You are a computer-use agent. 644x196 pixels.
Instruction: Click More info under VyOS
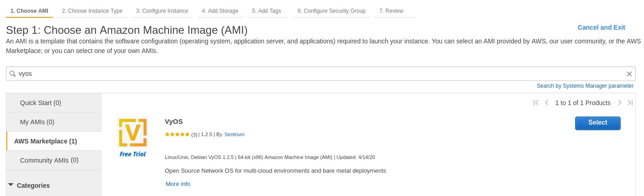pos(178,184)
